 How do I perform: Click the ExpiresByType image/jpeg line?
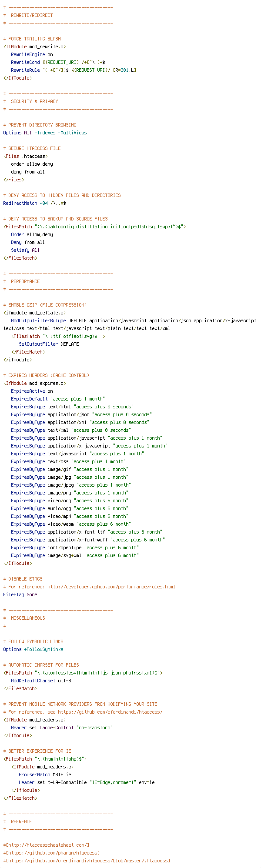(71, 485)
